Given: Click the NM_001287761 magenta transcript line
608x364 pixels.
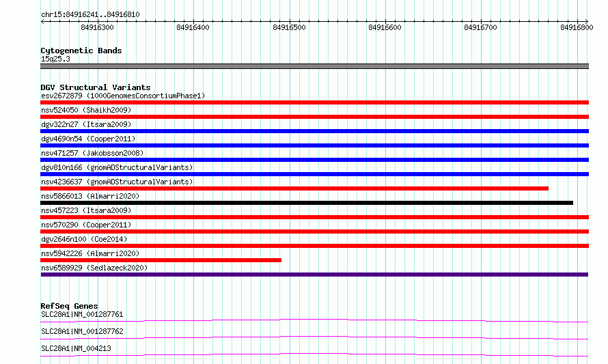Looking at the screenshot, I should click(x=314, y=320).
